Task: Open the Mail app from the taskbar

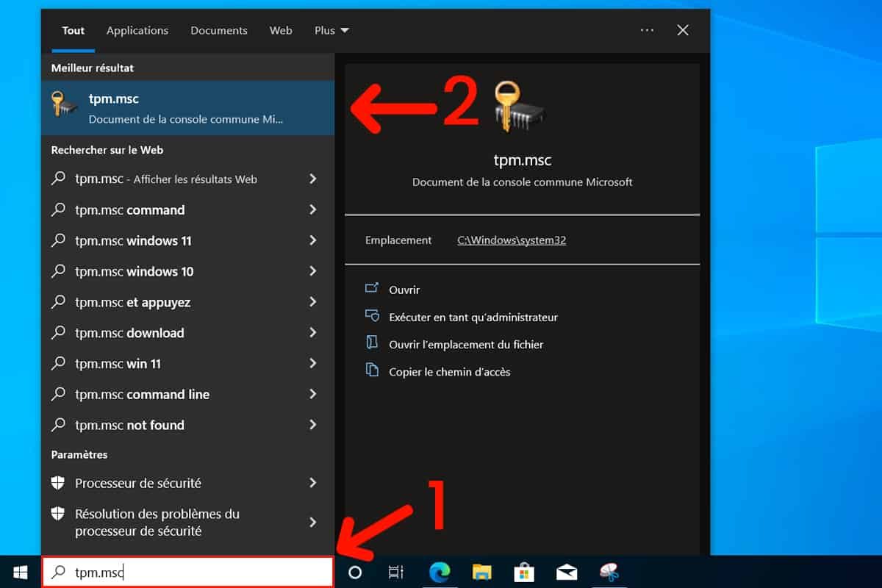Action: (567, 573)
